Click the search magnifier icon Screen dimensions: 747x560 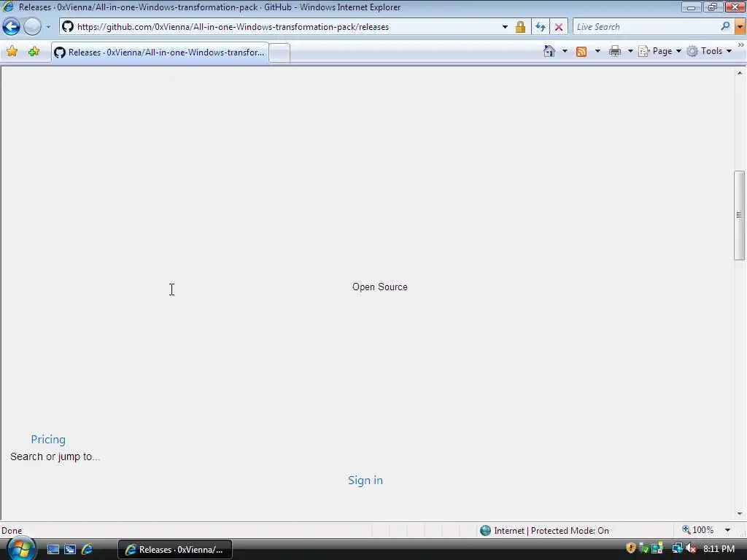coord(725,27)
